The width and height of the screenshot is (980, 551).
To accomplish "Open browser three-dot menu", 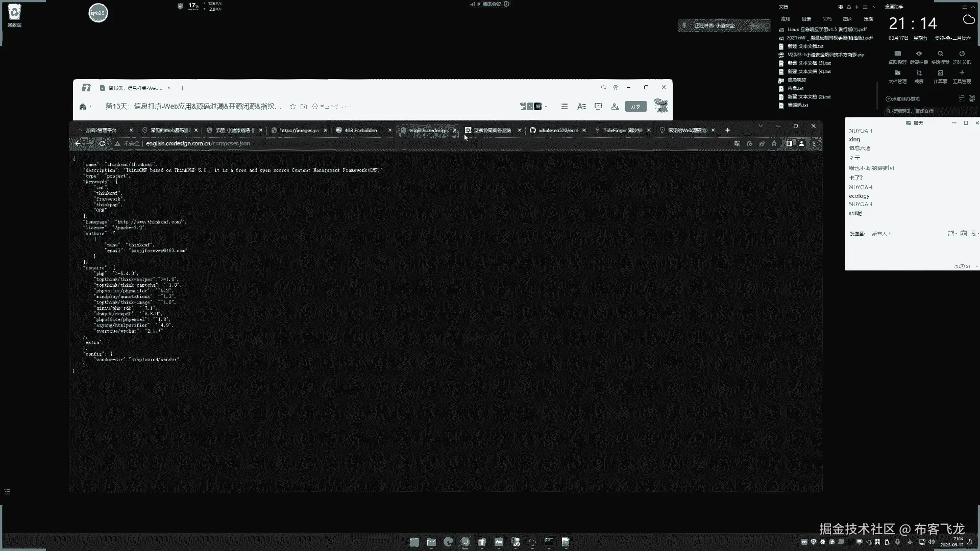I will pyautogui.click(x=814, y=144).
